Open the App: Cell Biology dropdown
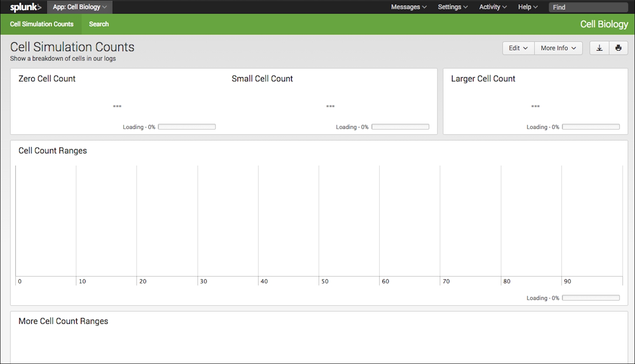This screenshot has width=635, height=364. click(x=80, y=7)
